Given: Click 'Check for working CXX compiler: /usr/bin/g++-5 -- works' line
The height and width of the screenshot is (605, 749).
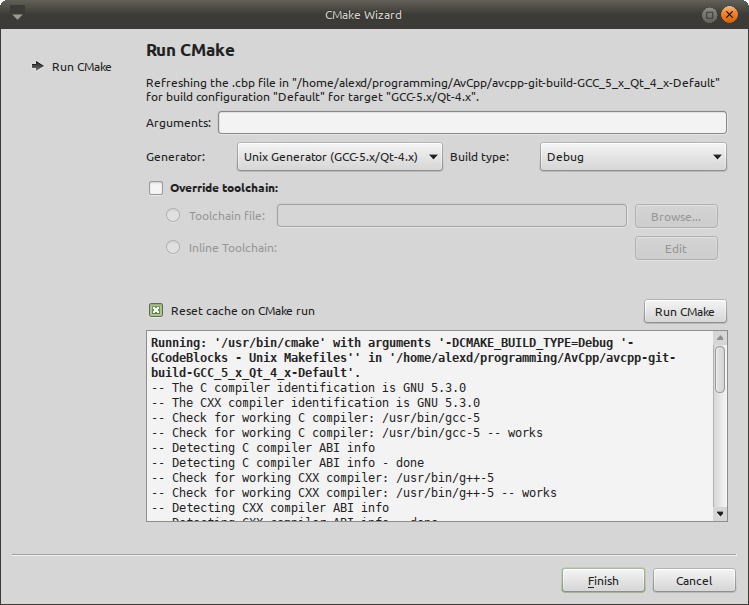Looking at the screenshot, I should click(x=354, y=493).
